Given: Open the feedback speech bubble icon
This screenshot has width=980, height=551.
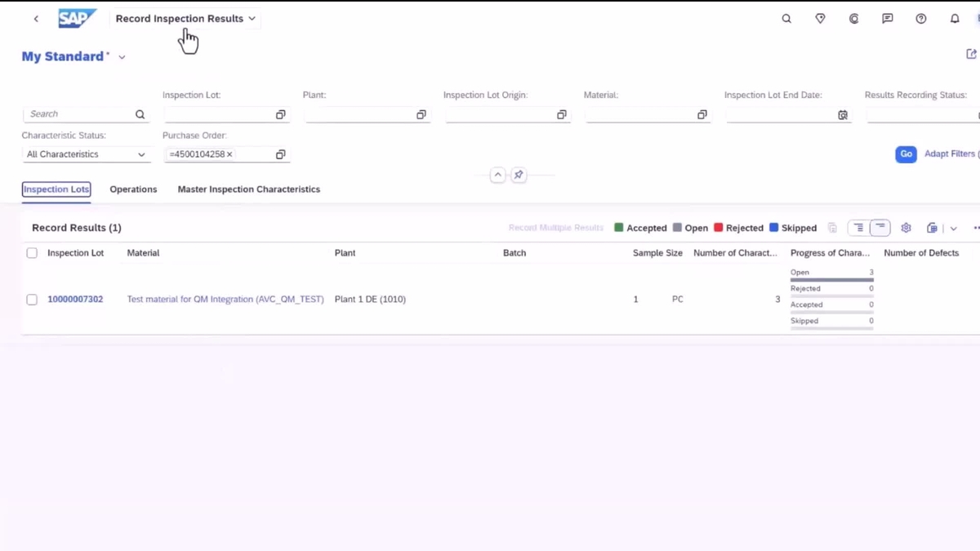Looking at the screenshot, I should 888,19.
